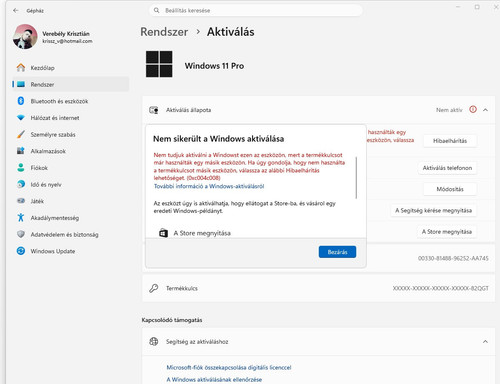500x384 pixels.
Task: Click the Verebély Krisztián account name
Action: pos(66,34)
